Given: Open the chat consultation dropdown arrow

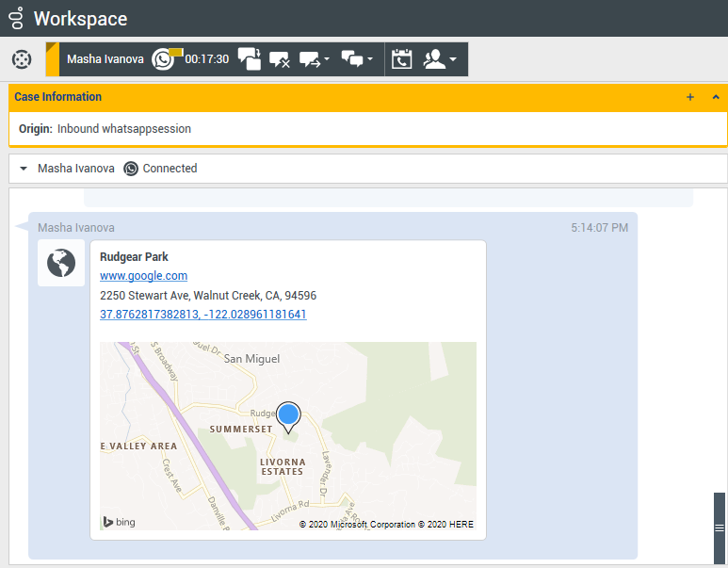Looking at the screenshot, I should [369, 59].
